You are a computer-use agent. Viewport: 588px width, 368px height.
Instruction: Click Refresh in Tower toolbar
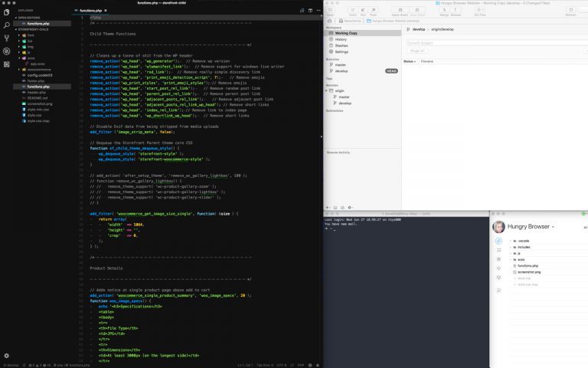[x=570, y=11]
